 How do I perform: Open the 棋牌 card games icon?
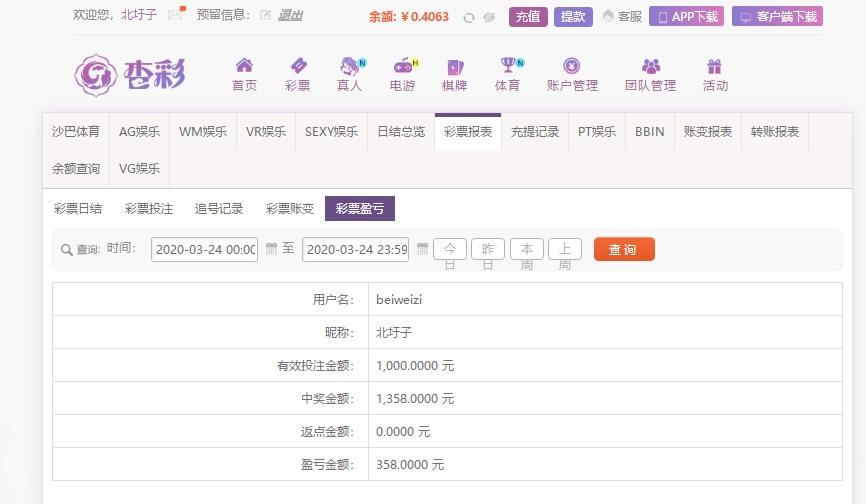(455, 67)
